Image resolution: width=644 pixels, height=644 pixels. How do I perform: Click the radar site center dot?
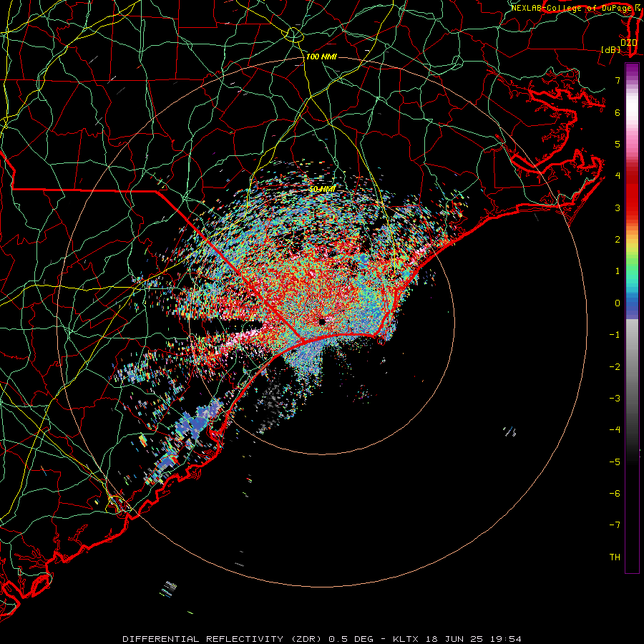click(322, 321)
